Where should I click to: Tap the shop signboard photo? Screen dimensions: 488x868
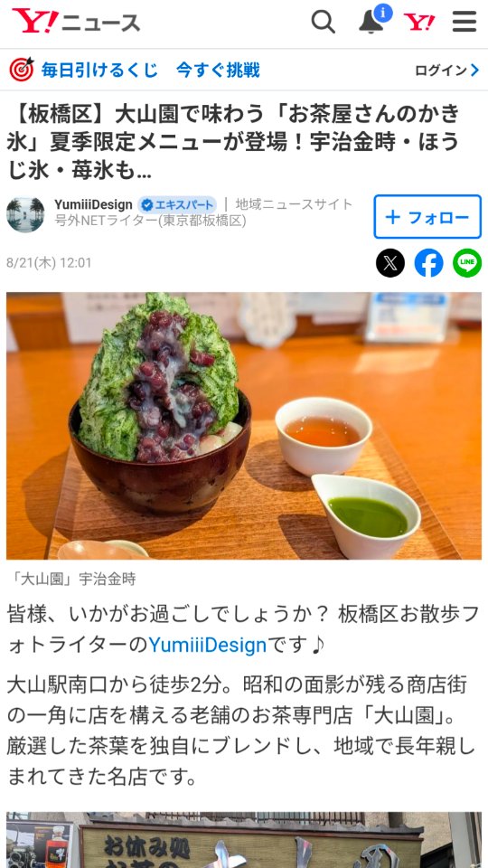pyautogui.click(x=244, y=840)
